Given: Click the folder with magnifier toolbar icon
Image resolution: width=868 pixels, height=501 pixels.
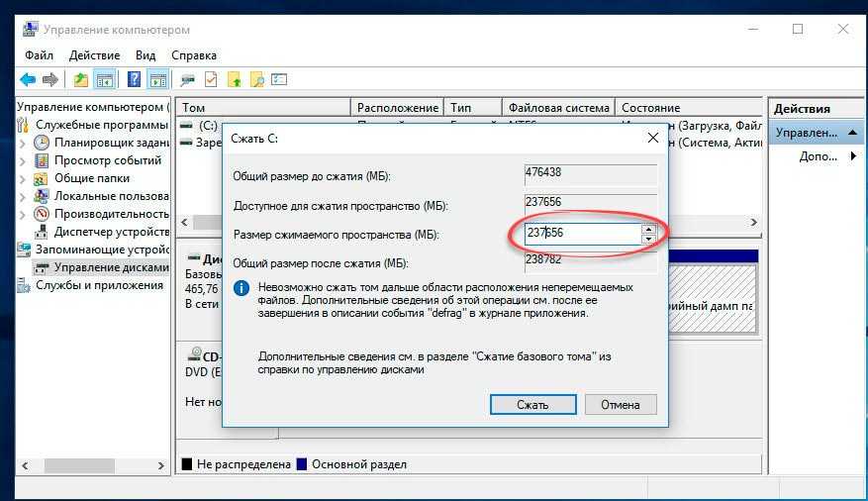Looking at the screenshot, I should pos(257,80).
